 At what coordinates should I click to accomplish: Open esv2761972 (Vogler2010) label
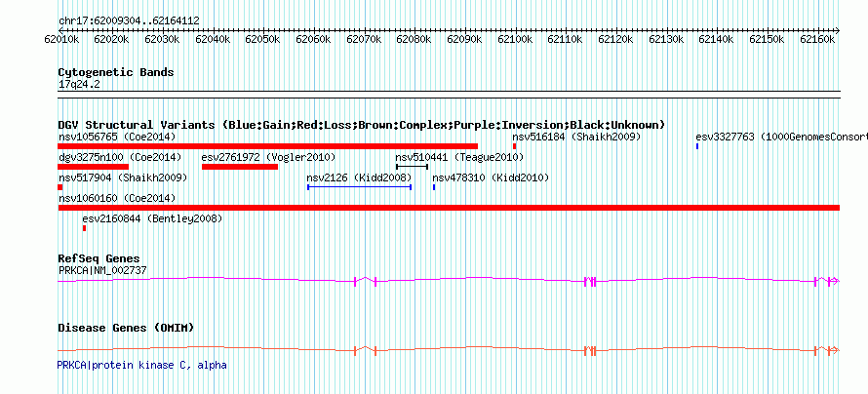(268, 157)
